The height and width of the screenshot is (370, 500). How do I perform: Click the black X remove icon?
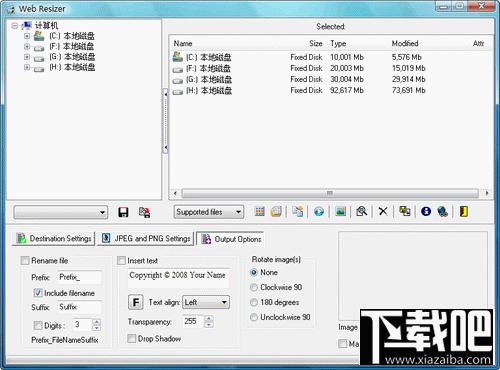pyautogui.click(x=383, y=211)
